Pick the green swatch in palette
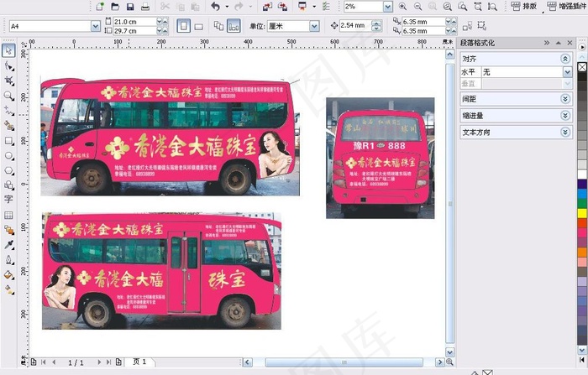588x375 pixels. pos(582,204)
